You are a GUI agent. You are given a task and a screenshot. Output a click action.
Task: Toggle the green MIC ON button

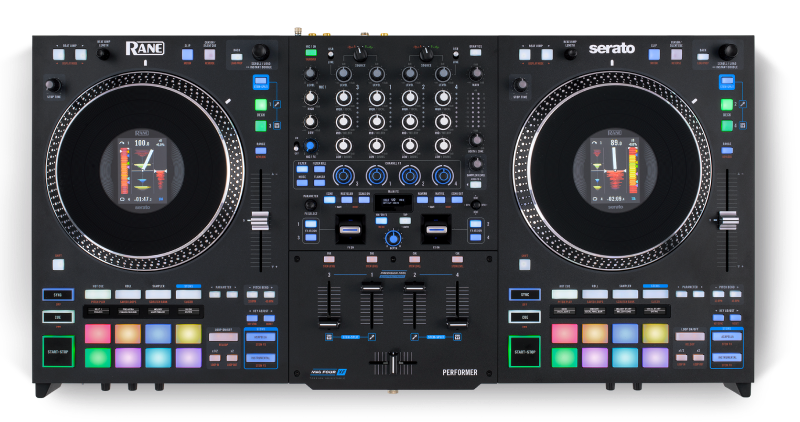(x=311, y=53)
